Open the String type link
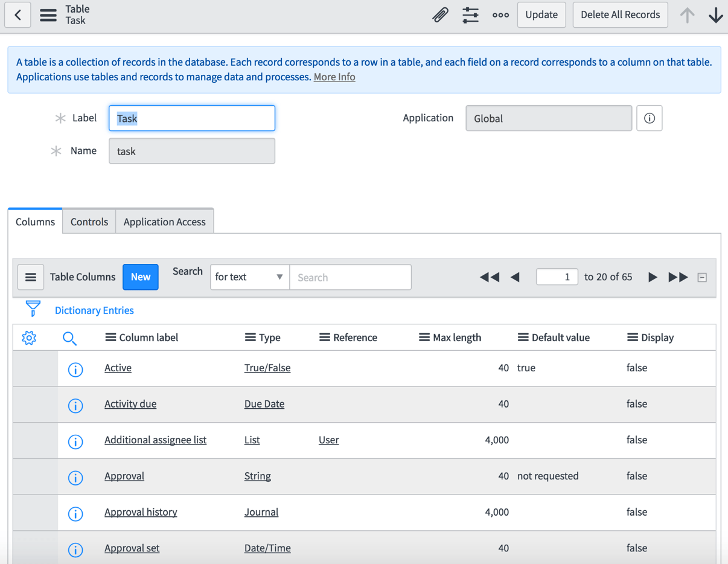Screen dimensions: 728x564 [x=258, y=476]
